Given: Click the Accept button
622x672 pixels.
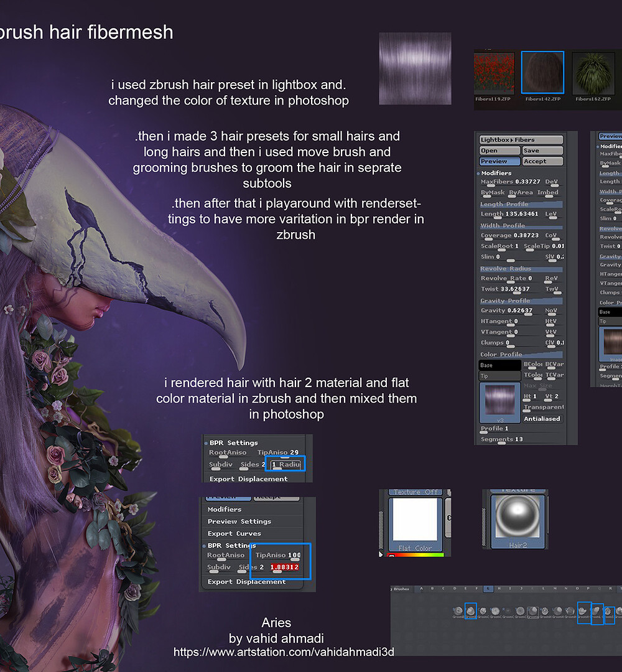Looking at the screenshot, I should click(542, 161).
